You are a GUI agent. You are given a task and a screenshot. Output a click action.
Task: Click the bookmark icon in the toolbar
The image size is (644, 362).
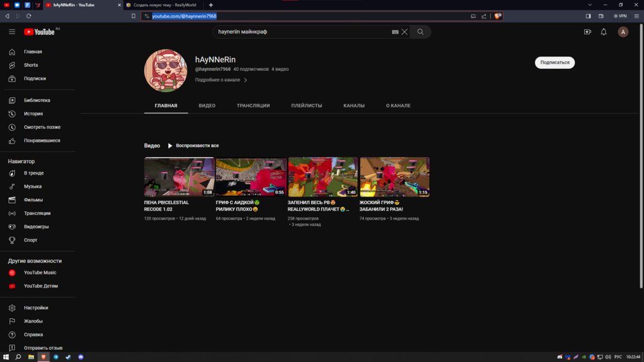point(133,16)
